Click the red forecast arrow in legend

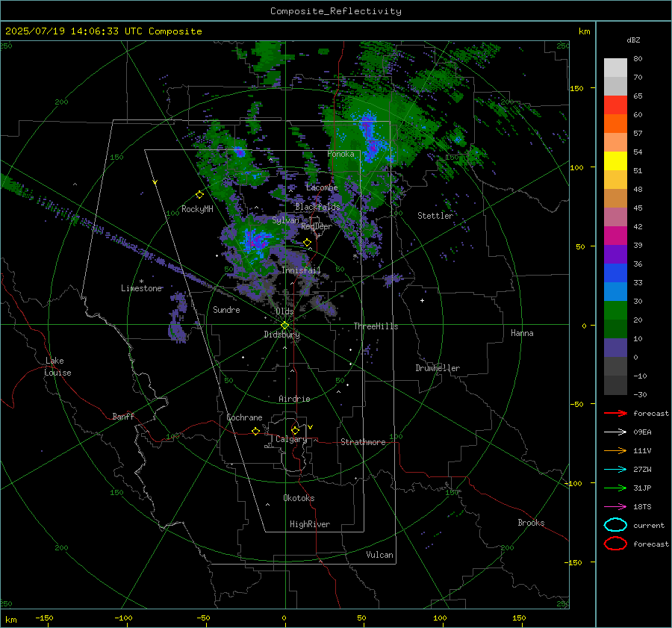click(615, 413)
